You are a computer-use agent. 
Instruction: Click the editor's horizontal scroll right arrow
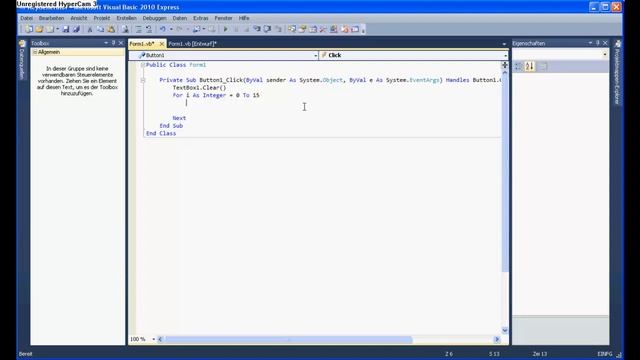(x=497, y=340)
